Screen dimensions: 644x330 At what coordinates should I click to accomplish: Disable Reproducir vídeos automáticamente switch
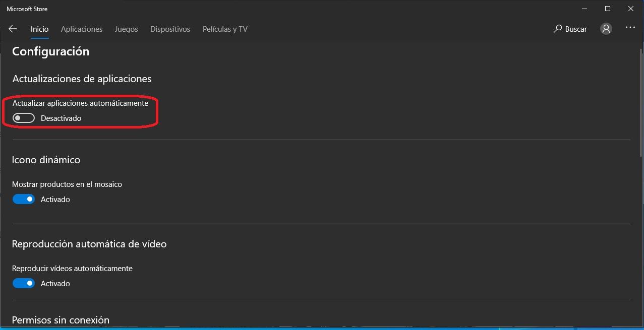tap(24, 284)
